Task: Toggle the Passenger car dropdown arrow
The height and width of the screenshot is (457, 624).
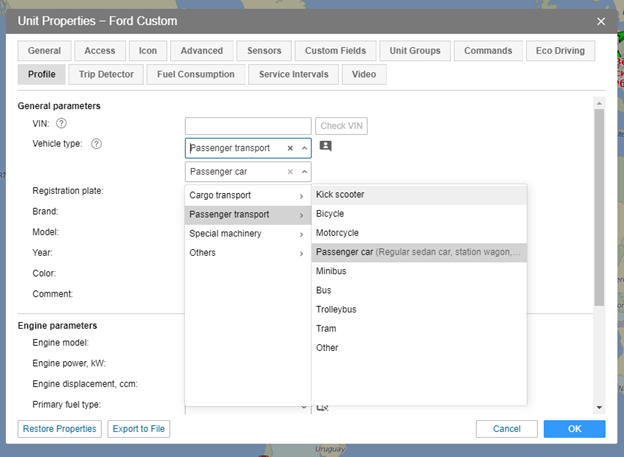Action: click(304, 172)
